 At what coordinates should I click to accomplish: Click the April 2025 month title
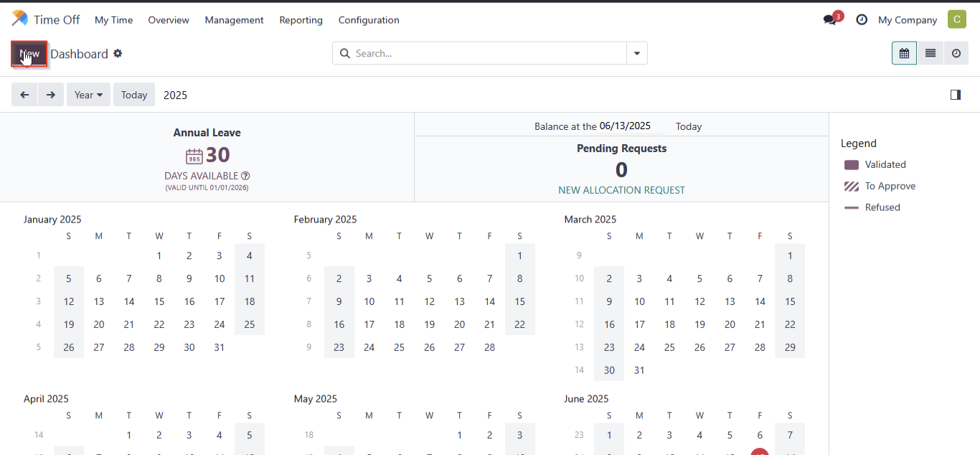(47, 399)
